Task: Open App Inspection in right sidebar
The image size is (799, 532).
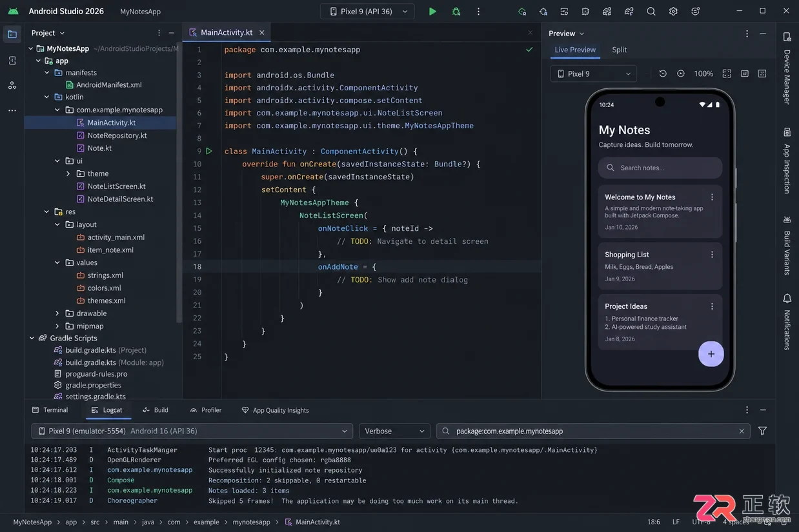Action: coord(787,161)
